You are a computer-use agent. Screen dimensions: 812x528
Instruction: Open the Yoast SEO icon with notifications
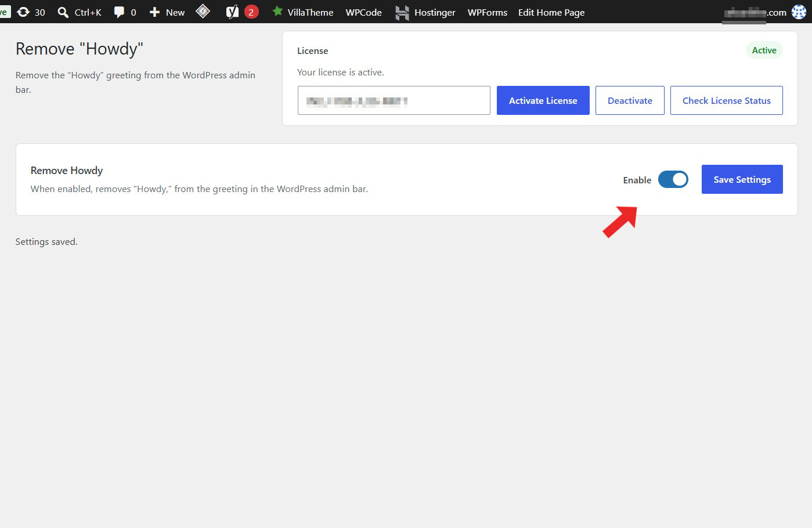click(232, 12)
